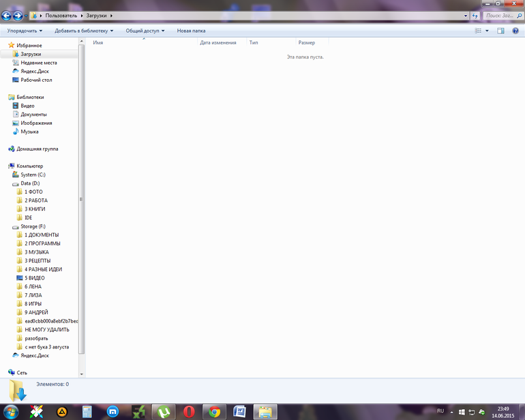Viewport: 525px width, 420px height.
Task: Open the Изображения library
Action: point(36,123)
